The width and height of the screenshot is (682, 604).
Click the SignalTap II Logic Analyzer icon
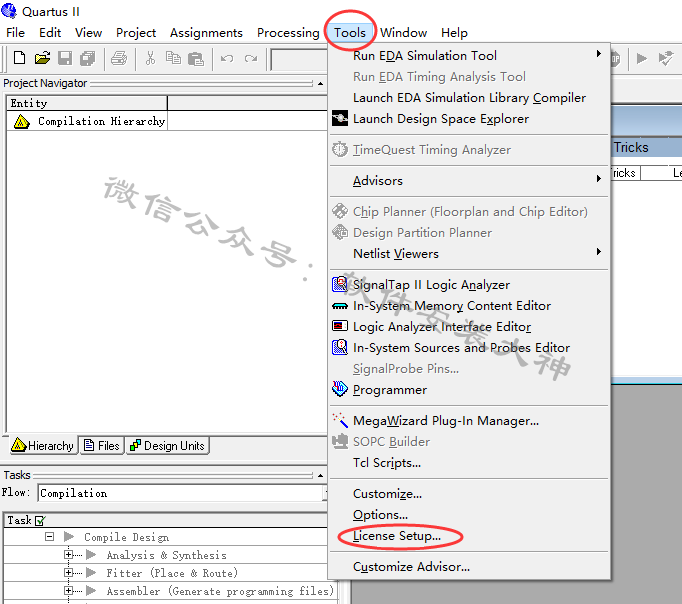340,284
